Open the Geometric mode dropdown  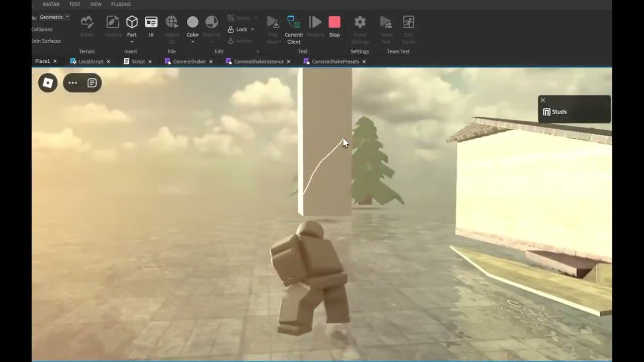click(54, 17)
